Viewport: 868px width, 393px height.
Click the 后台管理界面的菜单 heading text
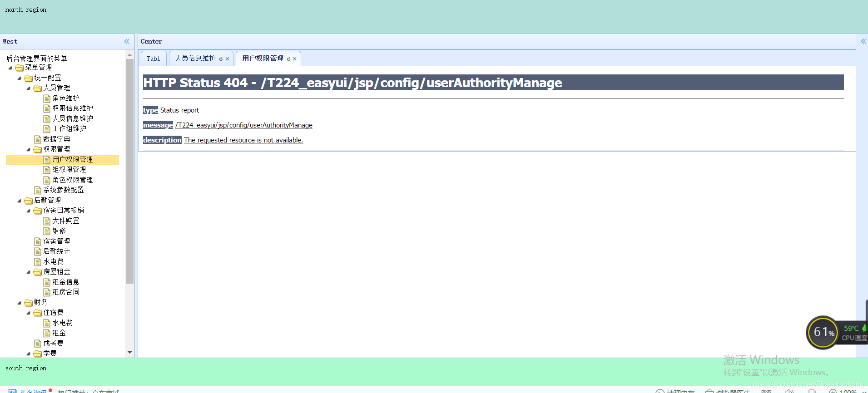click(x=36, y=59)
